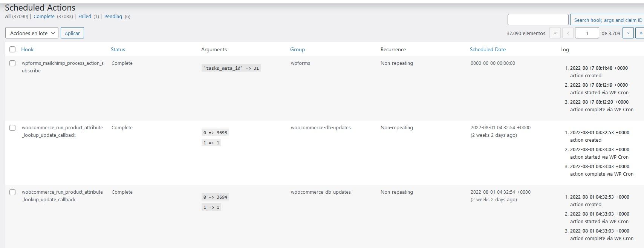Jump to last page double arrow
The image size is (644, 248).
(x=640, y=33)
